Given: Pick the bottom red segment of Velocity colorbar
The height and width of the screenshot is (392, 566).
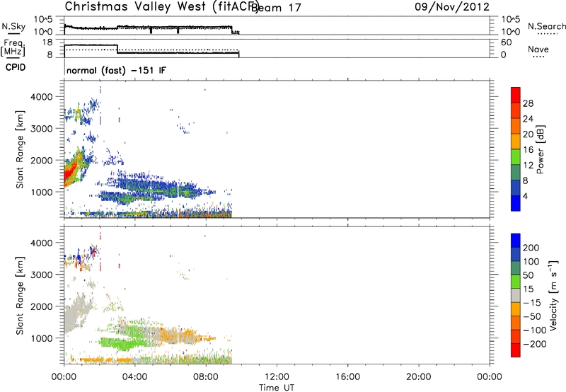Looking at the screenshot, I should coord(516,350).
